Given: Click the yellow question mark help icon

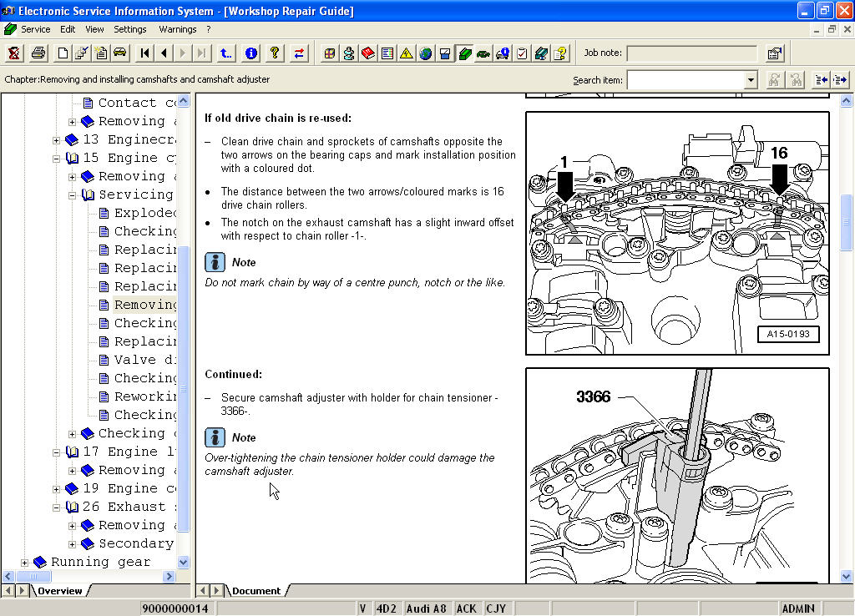Looking at the screenshot, I should point(274,53).
